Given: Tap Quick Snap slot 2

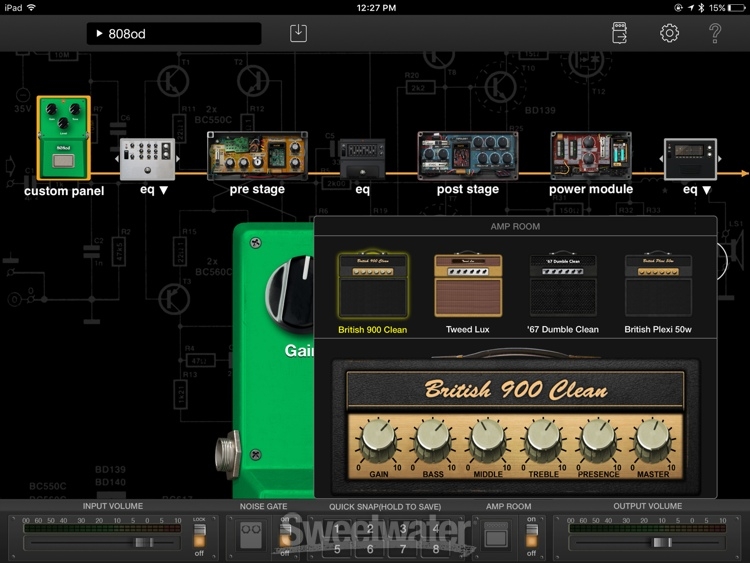Looking at the screenshot, I should coord(370,528).
